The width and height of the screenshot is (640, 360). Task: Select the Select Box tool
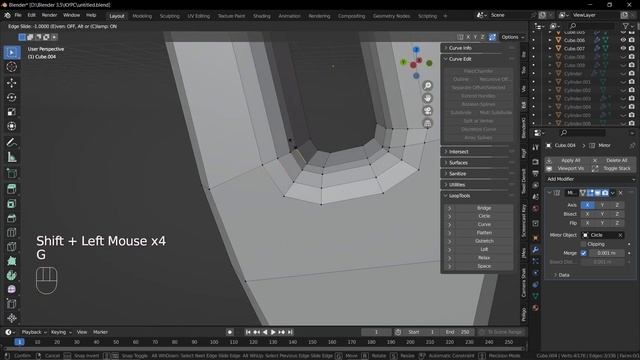[x=11, y=52]
